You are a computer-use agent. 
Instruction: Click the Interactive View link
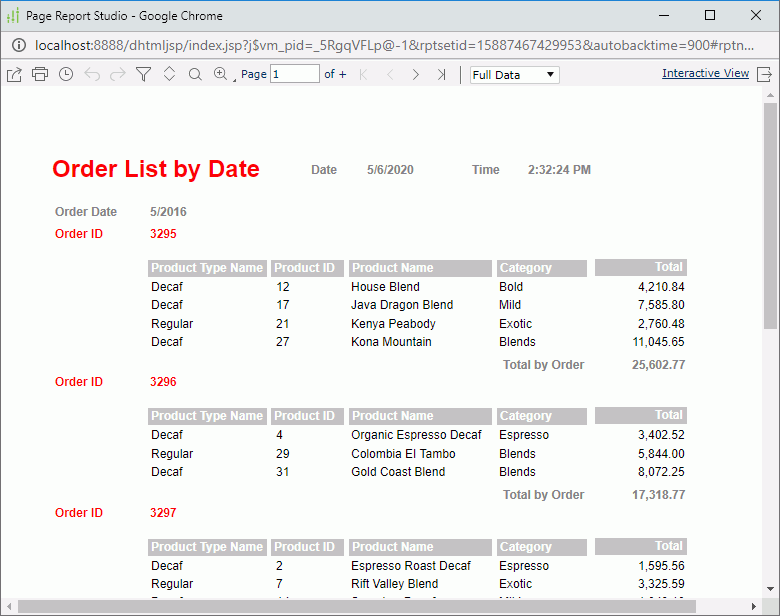click(705, 74)
